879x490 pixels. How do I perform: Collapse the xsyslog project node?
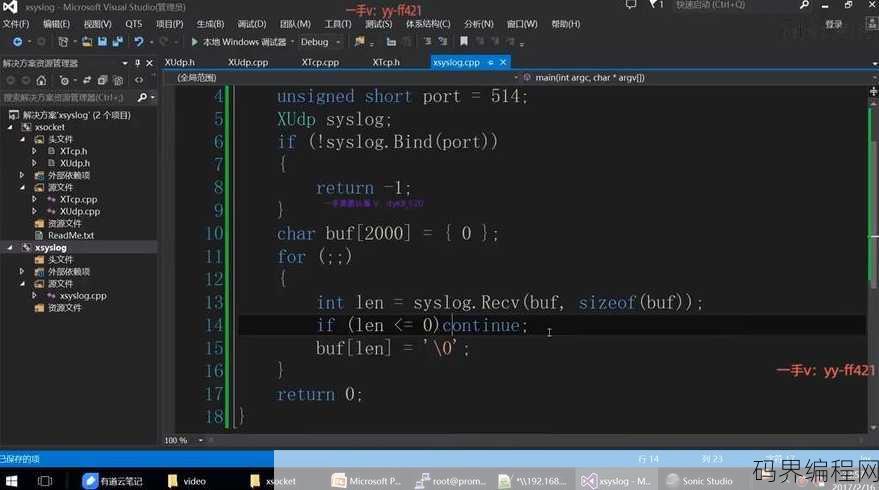pyautogui.click(x=10, y=247)
